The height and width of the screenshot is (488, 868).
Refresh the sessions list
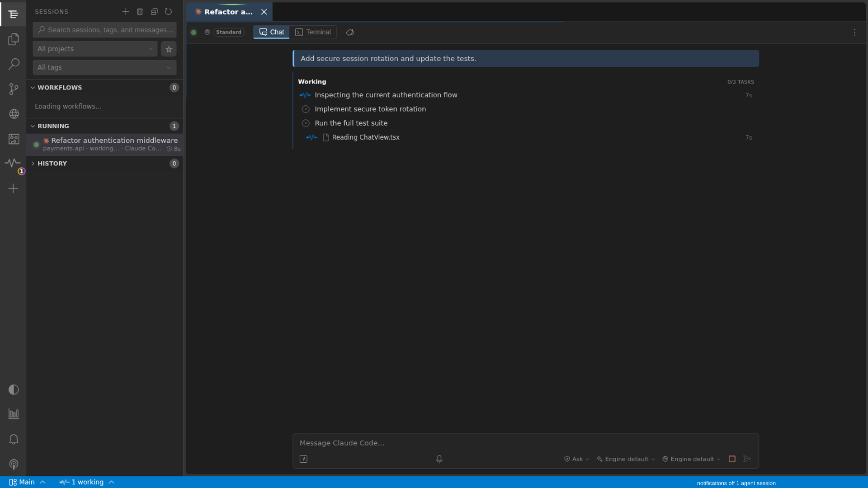tap(168, 11)
